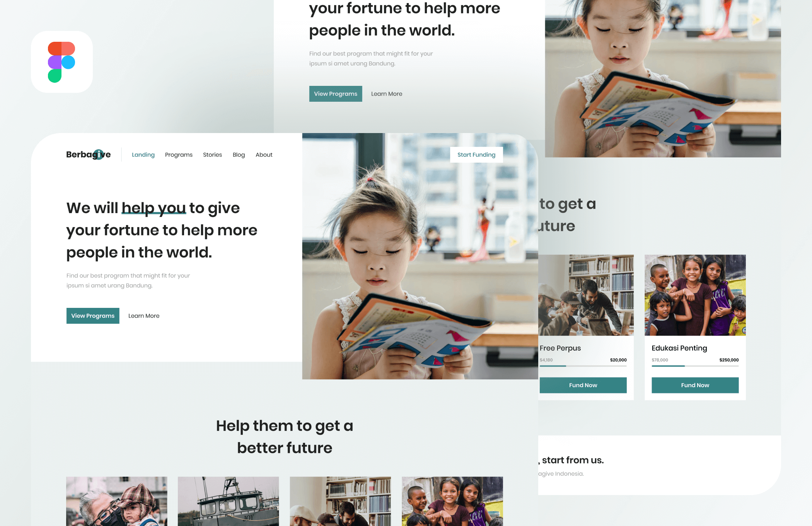Click the purple Figma component icon
Viewport: 812px width, 526px height.
(55, 62)
